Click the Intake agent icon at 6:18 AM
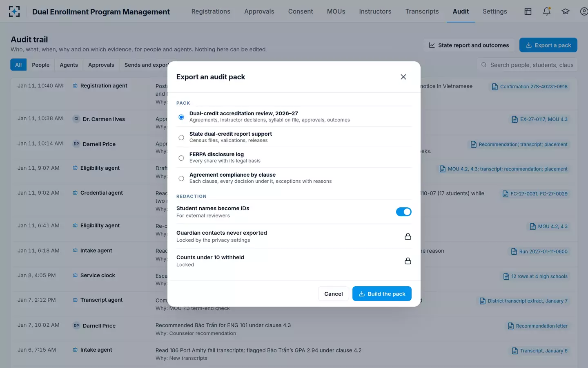This screenshot has height=368, width=588. [x=75, y=251]
